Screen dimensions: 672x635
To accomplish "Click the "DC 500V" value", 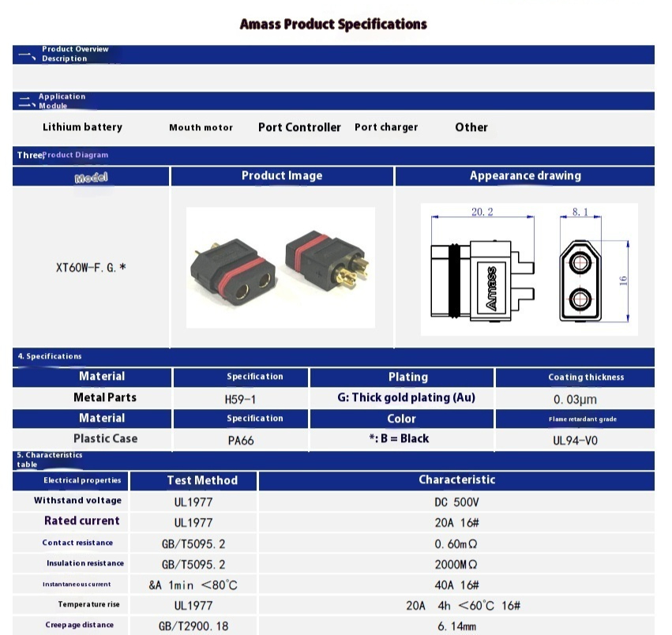I will tap(456, 502).
